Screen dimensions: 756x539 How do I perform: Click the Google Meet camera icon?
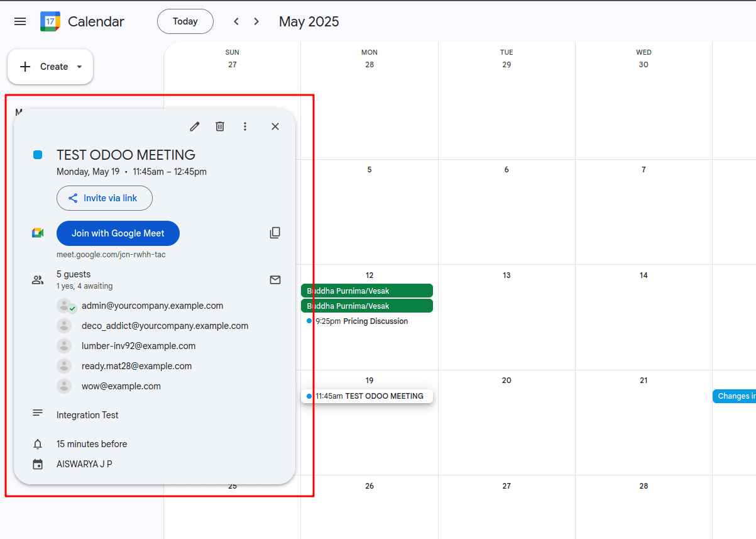click(x=38, y=233)
